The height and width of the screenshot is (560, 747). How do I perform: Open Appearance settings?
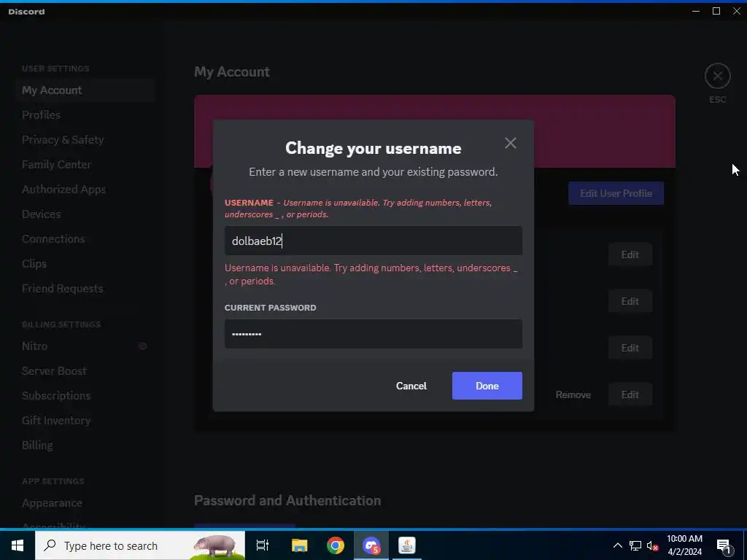click(x=85, y=503)
